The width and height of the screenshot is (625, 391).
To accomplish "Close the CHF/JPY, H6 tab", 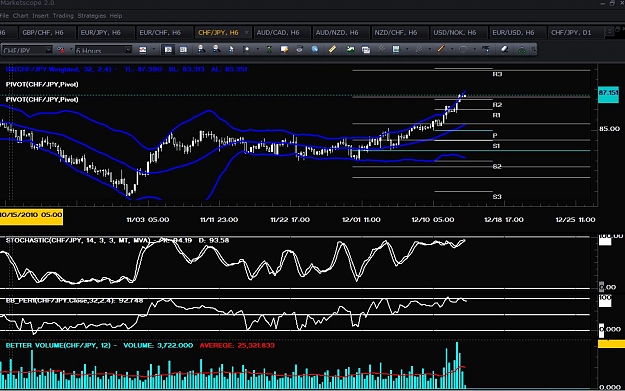I will [x=247, y=33].
